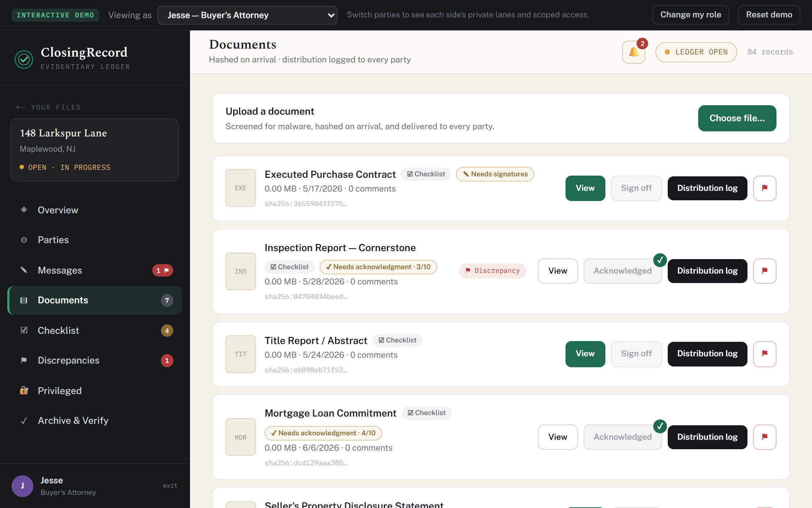The width and height of the screenshot is (812, 508).
Task: Click the exit link beside Jesse
Action: click(170, 486)
